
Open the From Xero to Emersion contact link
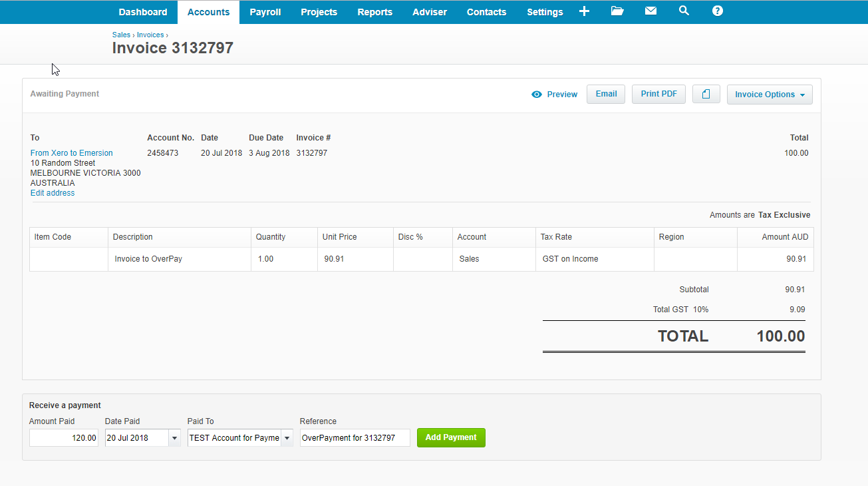pyautogui.click(x=72, y=153)
